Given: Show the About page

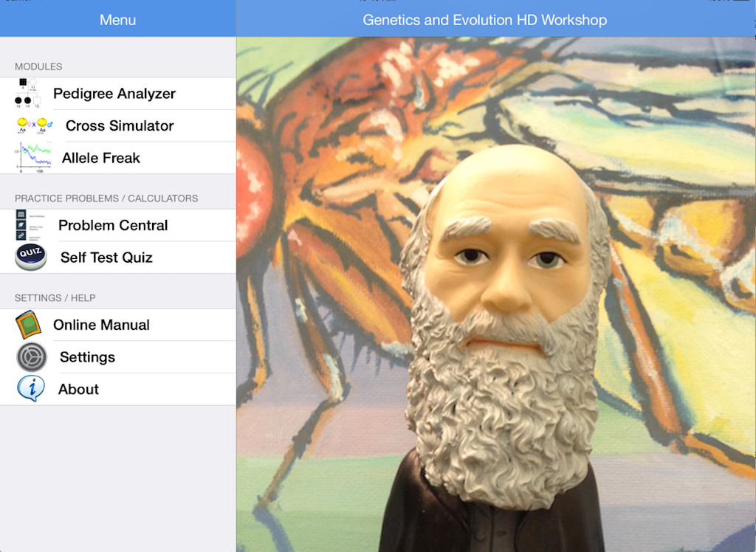Looking at the screenshot, I should 118,389.
